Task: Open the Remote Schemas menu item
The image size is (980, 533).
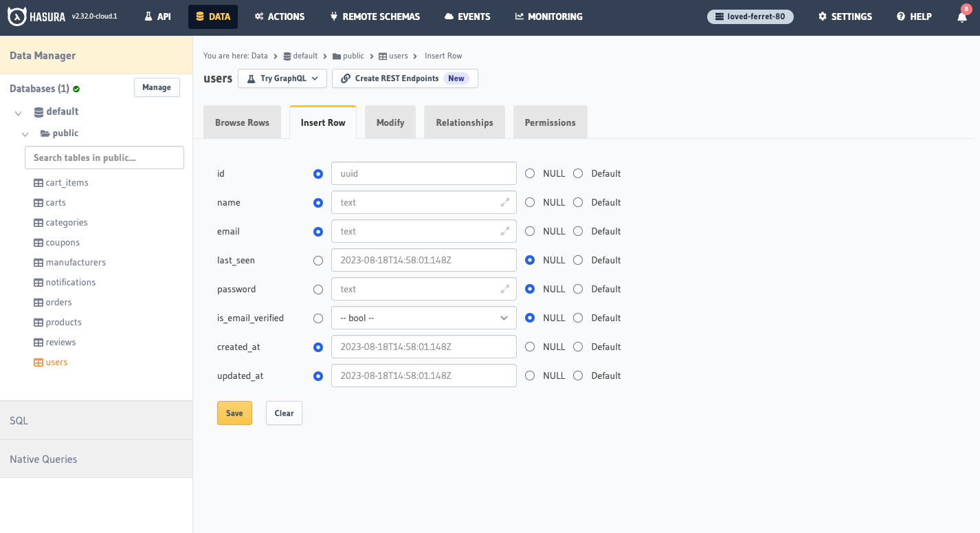Action: (375, 17)
